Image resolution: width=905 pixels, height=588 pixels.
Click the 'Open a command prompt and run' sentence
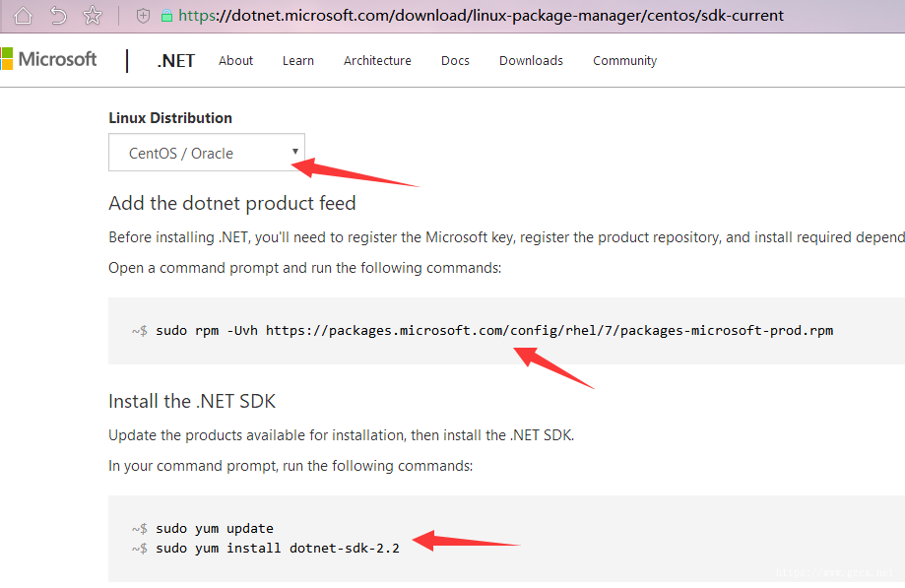coord(304,268)
